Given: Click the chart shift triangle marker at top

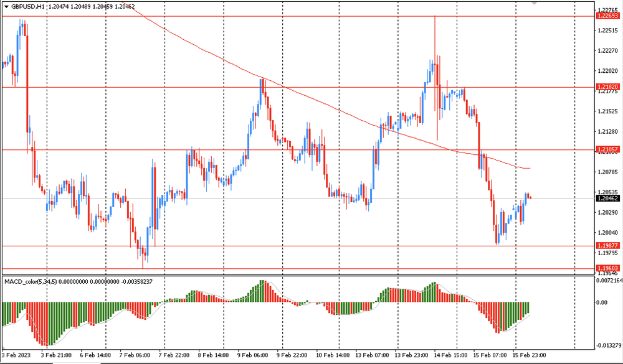Looking at the screenshot, I should pyautogui.click(x=535, y=2).
